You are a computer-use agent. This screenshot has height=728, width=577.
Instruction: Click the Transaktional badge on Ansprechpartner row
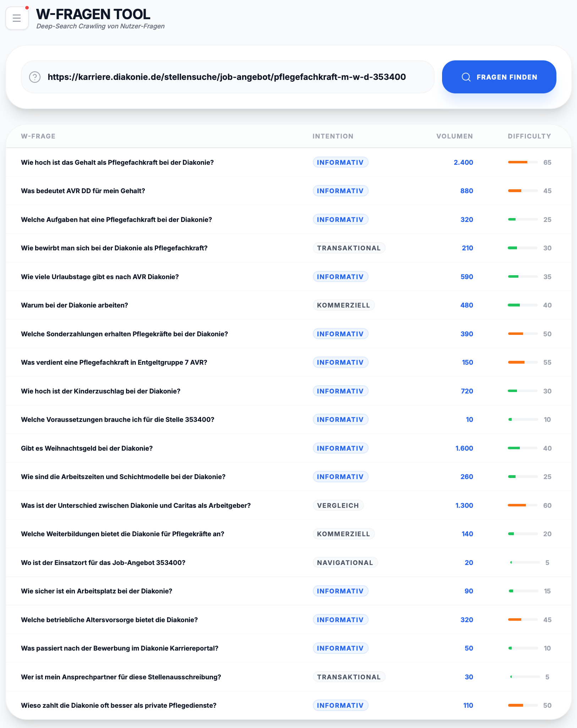(x=349, y=677)
